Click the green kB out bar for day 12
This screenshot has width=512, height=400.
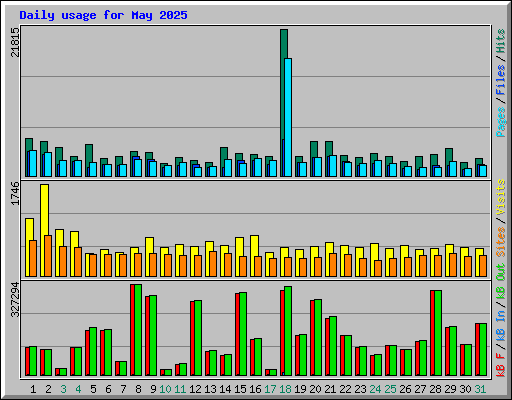pos(198,338)
